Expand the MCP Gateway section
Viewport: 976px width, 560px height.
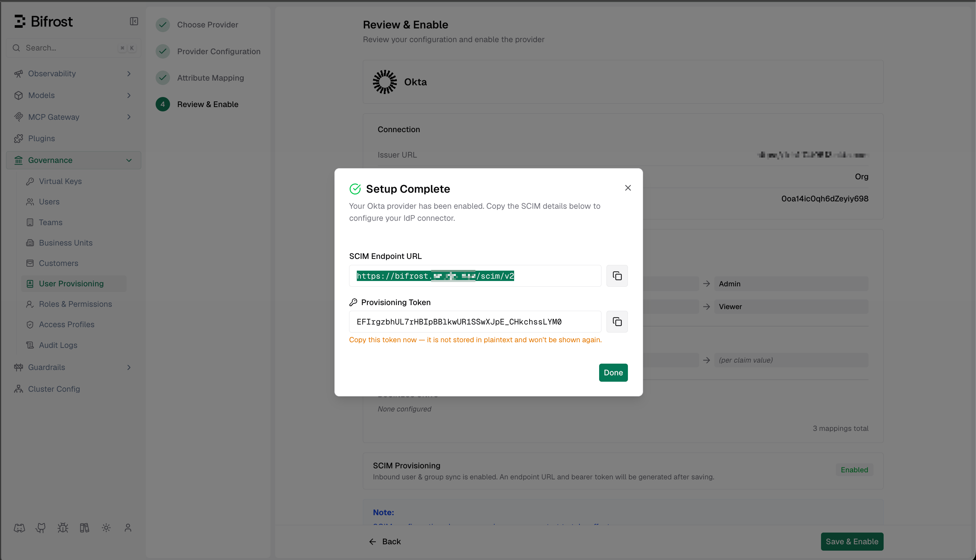coord(74,117)
